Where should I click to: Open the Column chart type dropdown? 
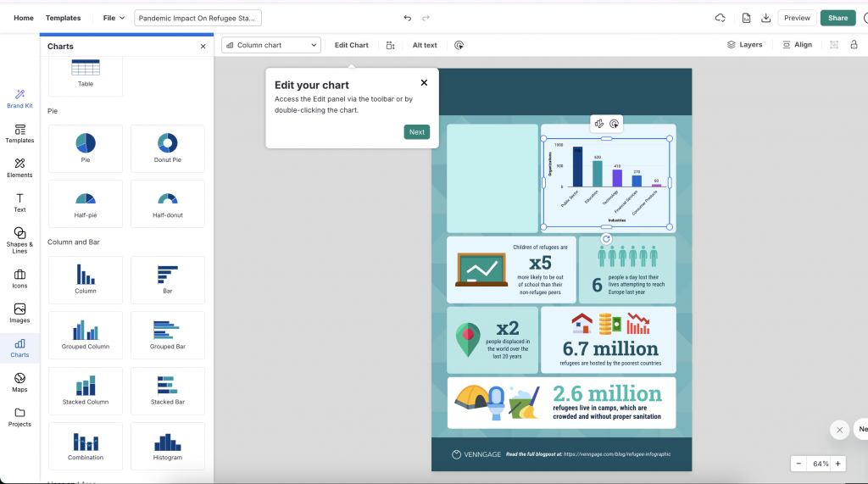pos(271,45)
